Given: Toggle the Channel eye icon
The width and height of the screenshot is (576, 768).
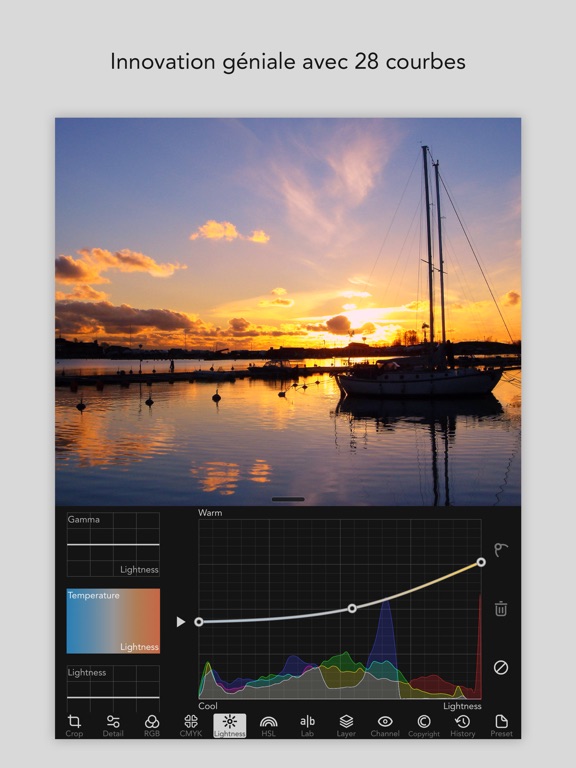Looking at the screenshot, I should [x=385, y=725].
